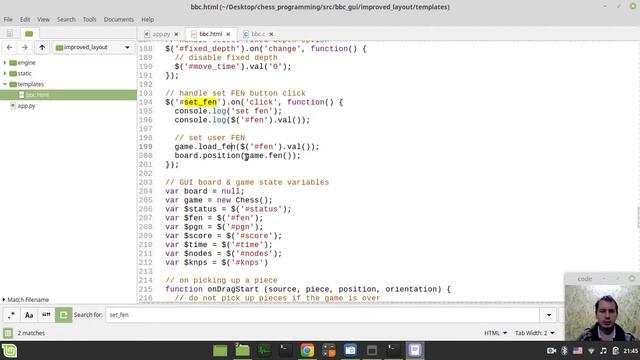This screenshot has height=360, width=640.
Task: Click the screen recorder tray icon
Action: point(551,351)
